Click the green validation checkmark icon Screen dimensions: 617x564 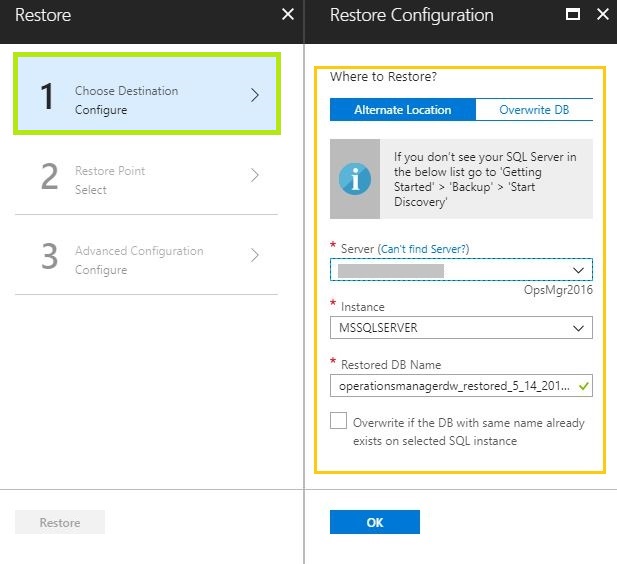tap(584, 386)
